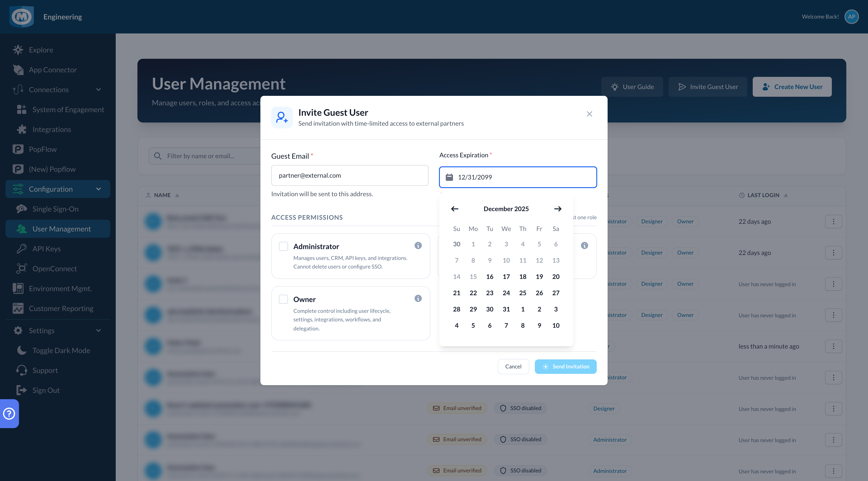
Task: Go to next month in the calendar
Action: 558,209
